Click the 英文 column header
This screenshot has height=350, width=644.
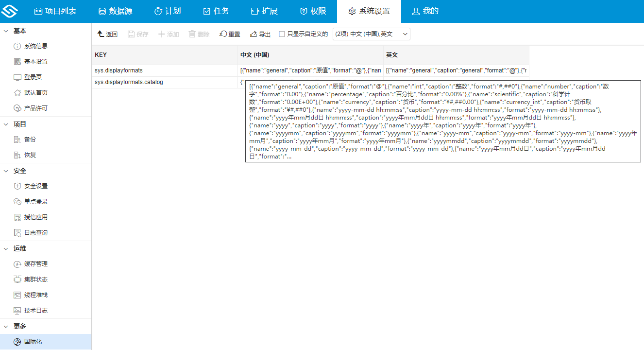(456, 55)
